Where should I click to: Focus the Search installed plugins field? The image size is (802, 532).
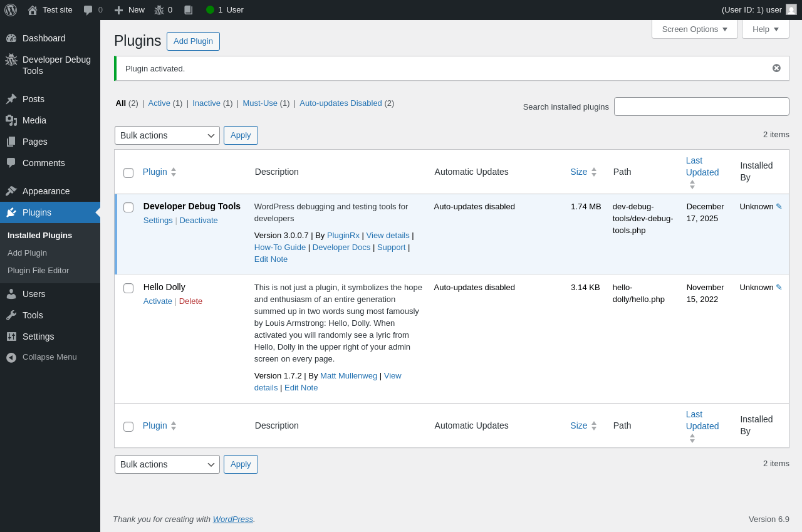[x=701, y=107]
